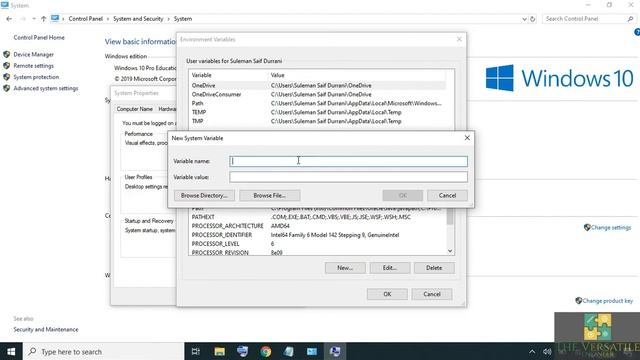Close the New System Variable dialog
The image size is (640, 360).
point(467,138)
